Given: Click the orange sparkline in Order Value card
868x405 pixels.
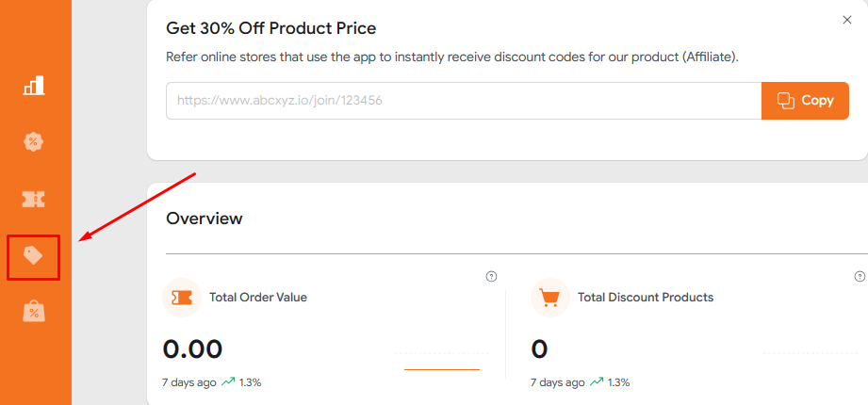Looking at the screenshot, I should click(x=441, y=369).
